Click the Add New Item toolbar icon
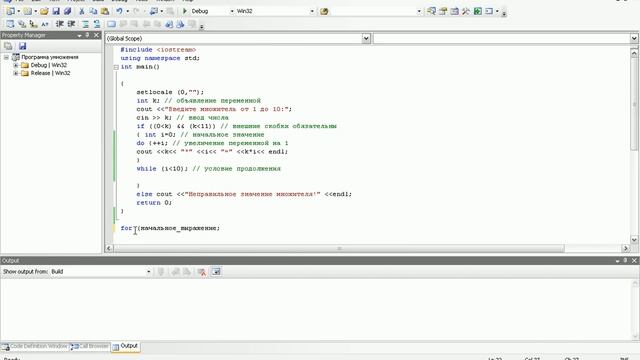 28,11
